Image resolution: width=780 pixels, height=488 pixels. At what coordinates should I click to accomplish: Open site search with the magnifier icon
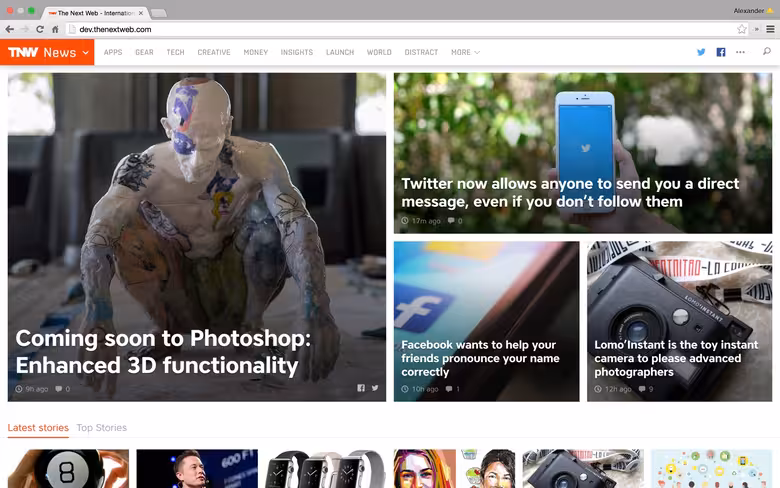pyautogui.click(x=767, y=51)
